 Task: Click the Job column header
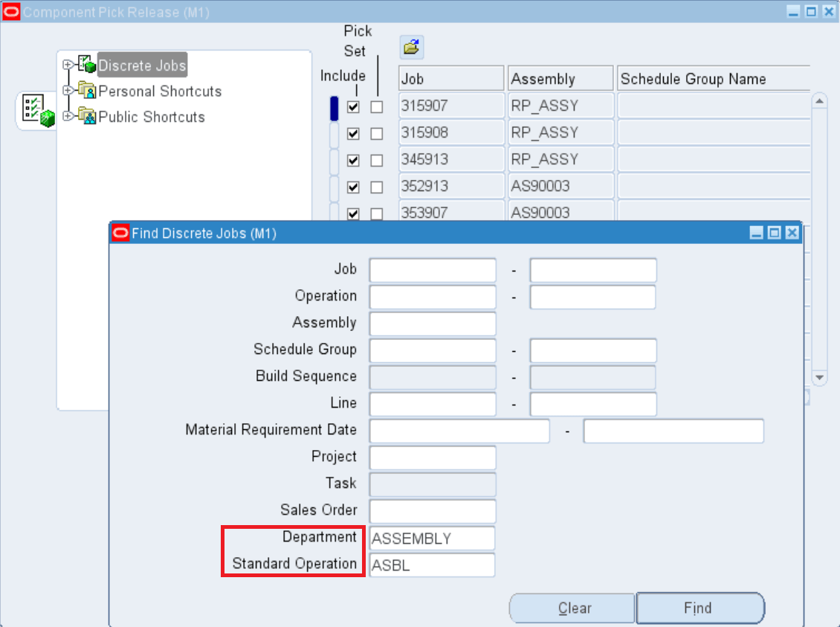452,79
